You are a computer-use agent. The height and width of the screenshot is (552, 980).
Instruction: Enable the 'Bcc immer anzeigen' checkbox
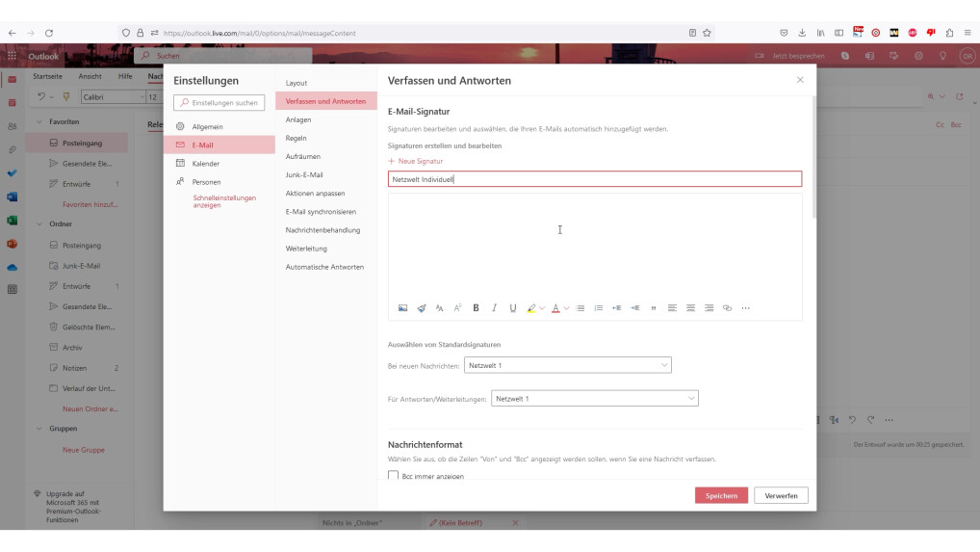(393, 476)
